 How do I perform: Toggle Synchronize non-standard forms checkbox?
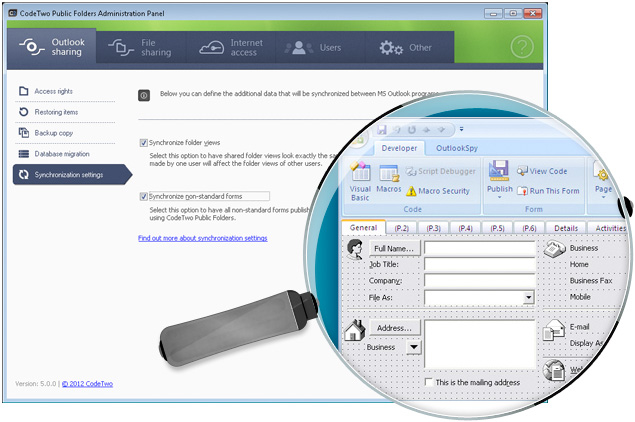(143, 196)
